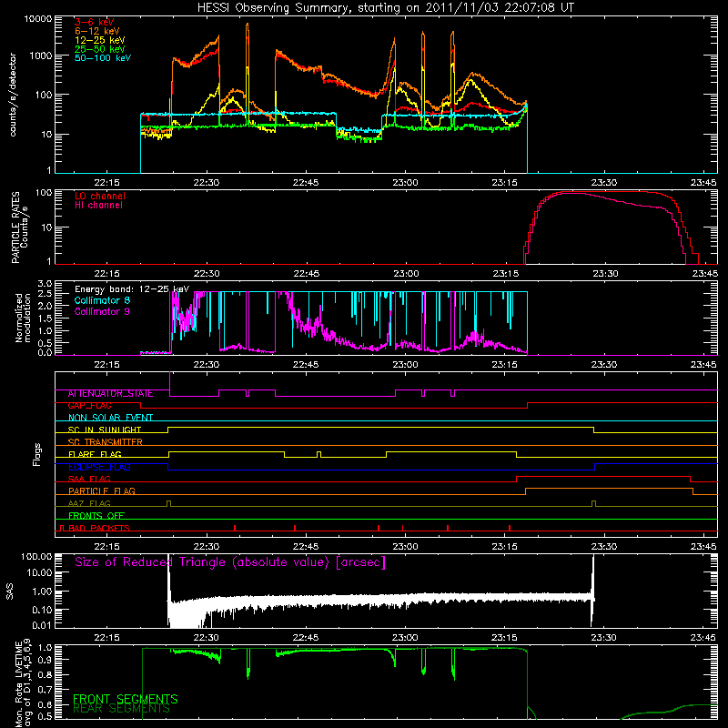Select the 50-100 keV legend label
The image size is (728, 728).
click(x=103, y=58)
